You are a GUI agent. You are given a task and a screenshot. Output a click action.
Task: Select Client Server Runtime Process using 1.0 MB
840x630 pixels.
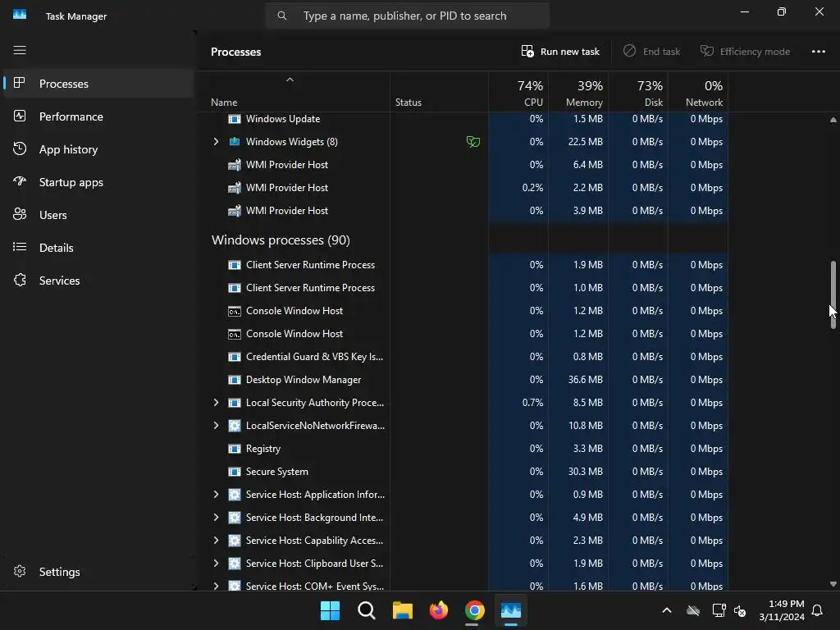pos(463,288)
